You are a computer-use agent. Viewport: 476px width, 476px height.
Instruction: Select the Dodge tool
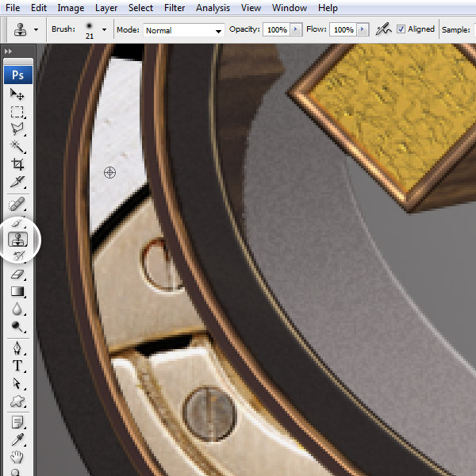coord(17,327)
